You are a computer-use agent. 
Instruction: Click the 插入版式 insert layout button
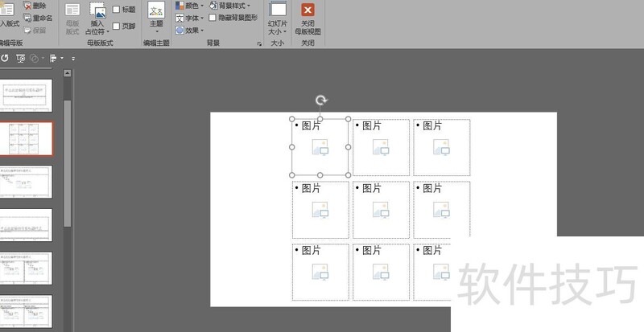(9, 15)
